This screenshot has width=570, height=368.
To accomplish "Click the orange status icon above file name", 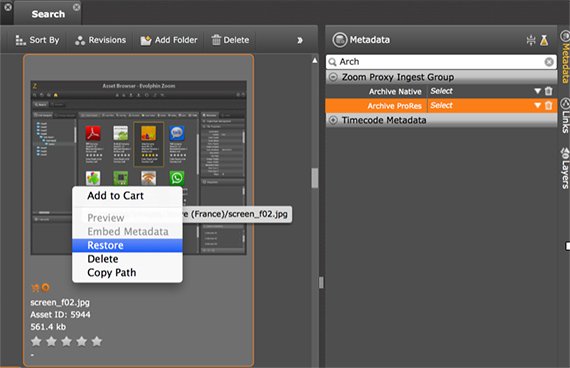I will tap(45, 288).
